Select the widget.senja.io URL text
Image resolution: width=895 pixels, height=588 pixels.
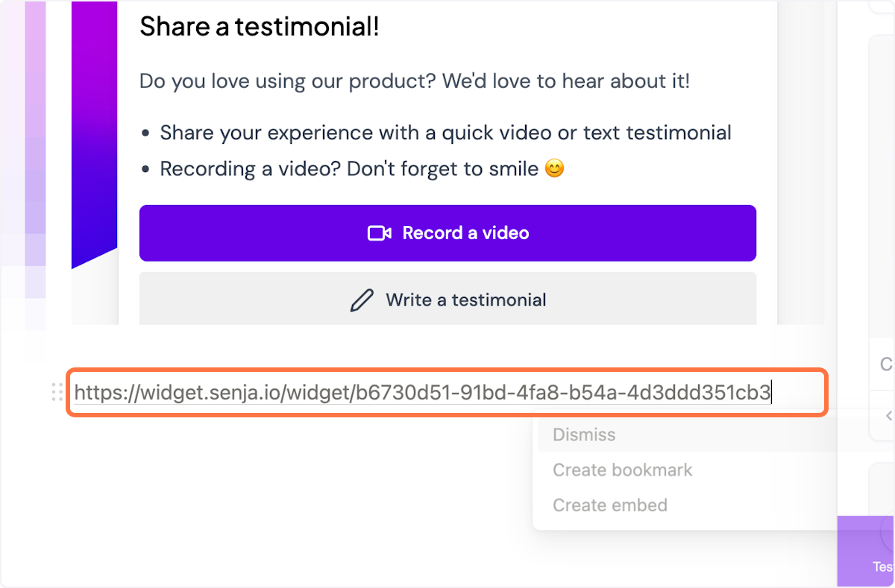pyautogui.click(x=421, y=392)
